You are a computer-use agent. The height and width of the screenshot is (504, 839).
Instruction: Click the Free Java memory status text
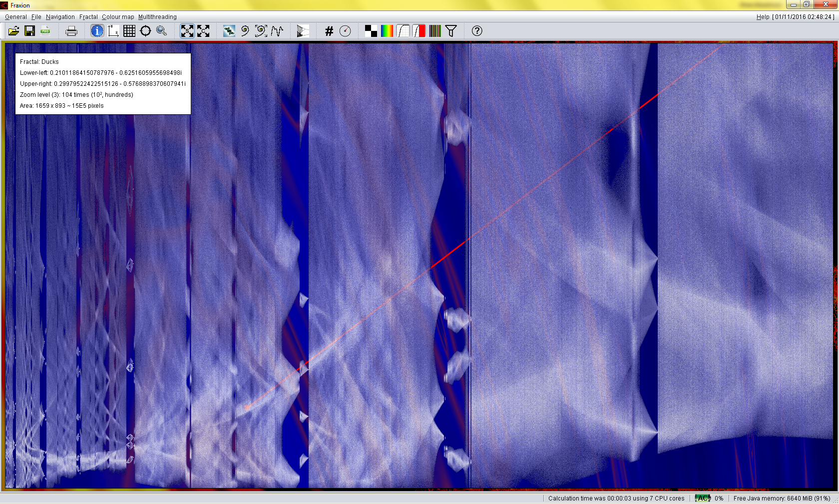[782, 499]
